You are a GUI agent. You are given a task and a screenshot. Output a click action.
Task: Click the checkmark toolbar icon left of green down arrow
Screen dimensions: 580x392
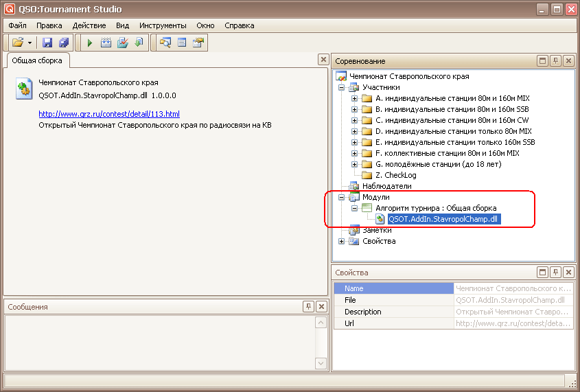pos(123,43)
